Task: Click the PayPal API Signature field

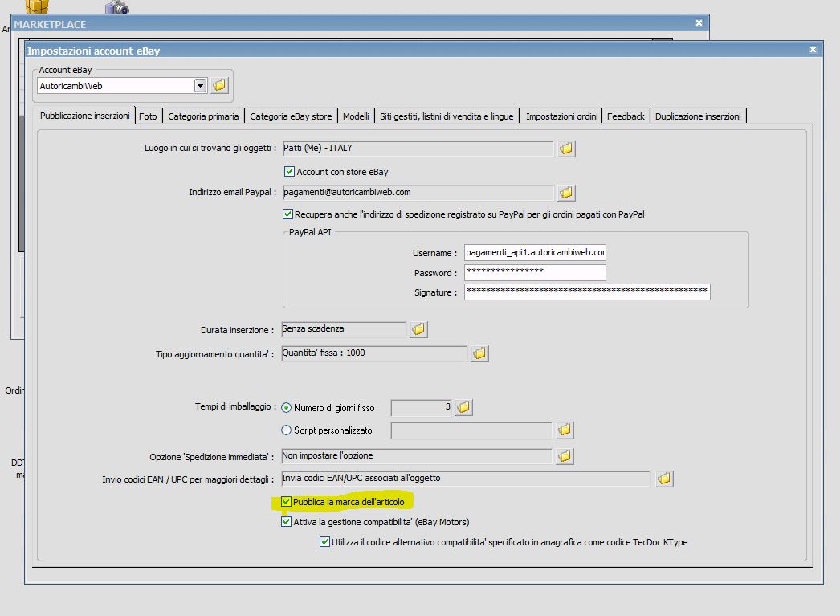Action: coord(587,292)
